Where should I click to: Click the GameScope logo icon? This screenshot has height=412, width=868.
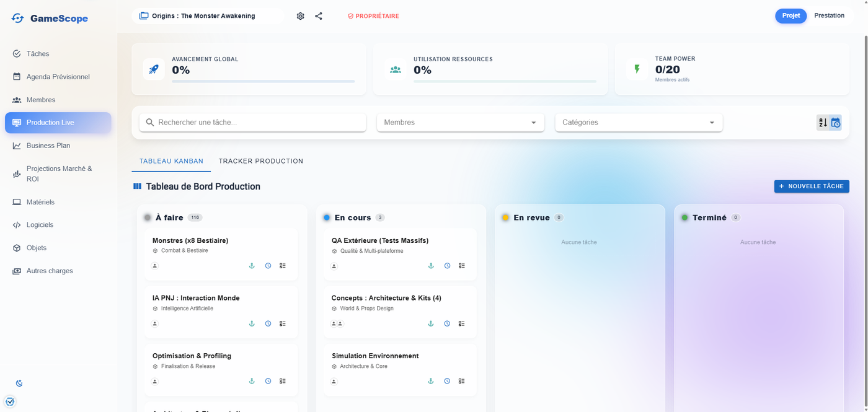coord(18,19)
